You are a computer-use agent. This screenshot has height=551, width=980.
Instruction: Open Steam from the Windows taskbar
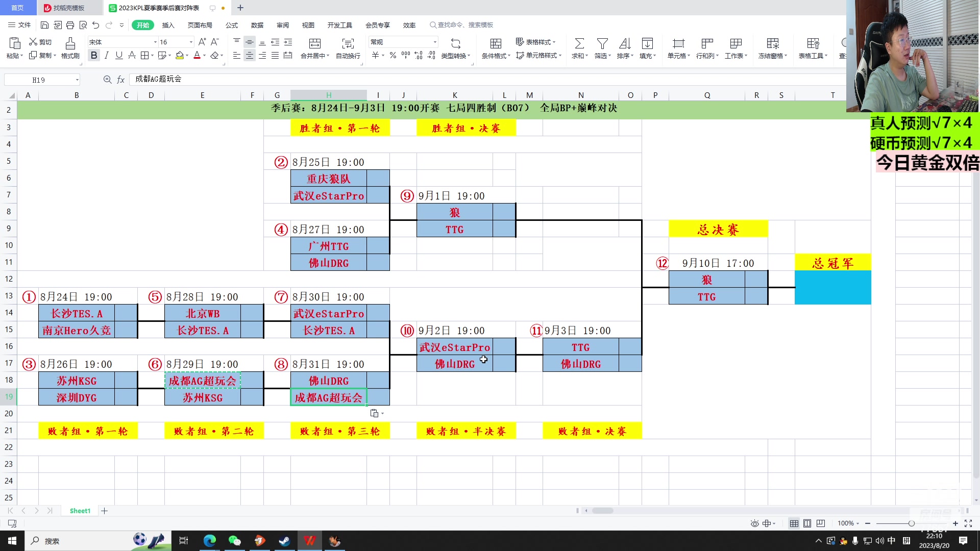[x=284, y=541]
